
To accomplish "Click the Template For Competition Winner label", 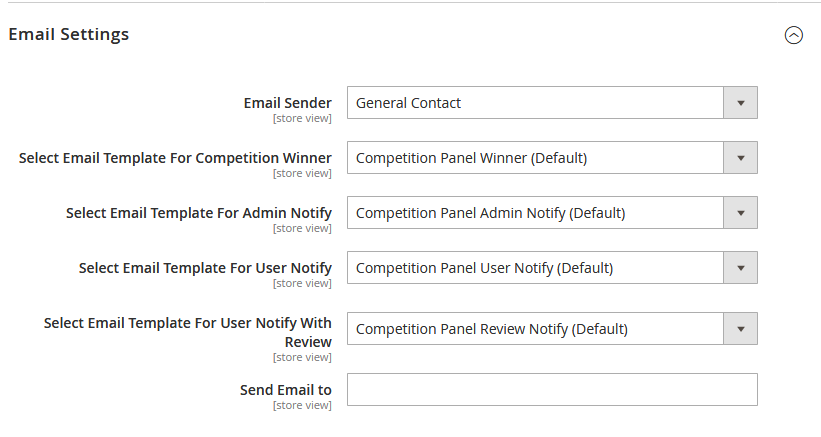I will [175, 158].
